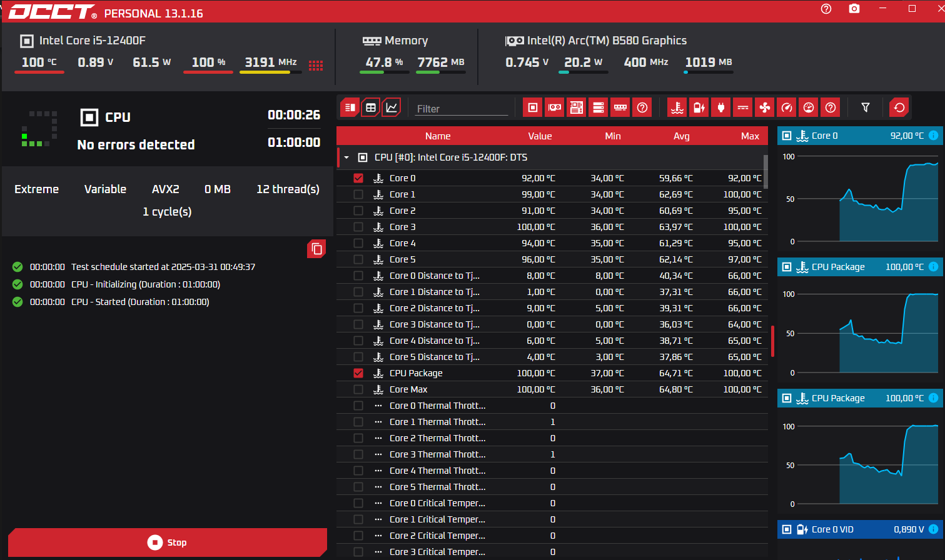Select the 'Test schedule started' log entry
This screenshot has height=560, width=945.
tap(163, 267)
